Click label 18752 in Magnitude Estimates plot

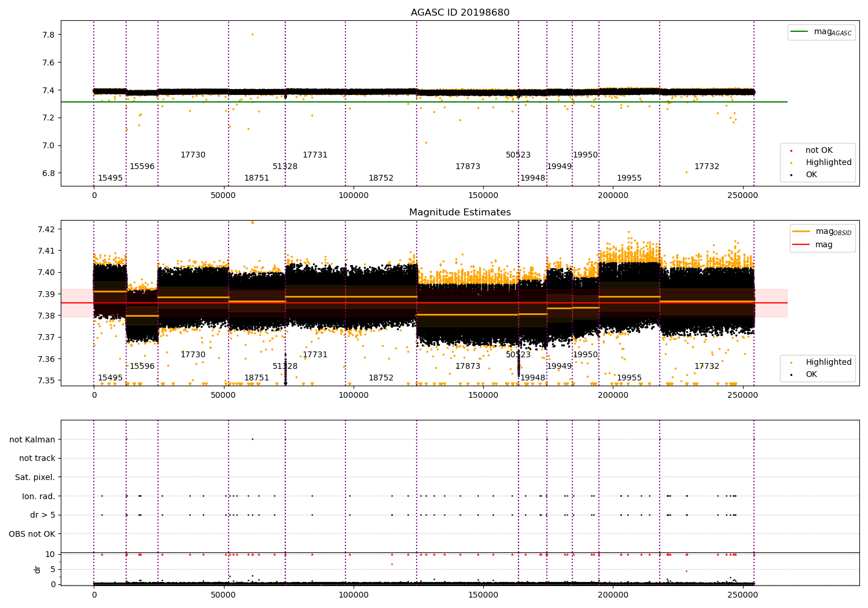coord(381,378)
